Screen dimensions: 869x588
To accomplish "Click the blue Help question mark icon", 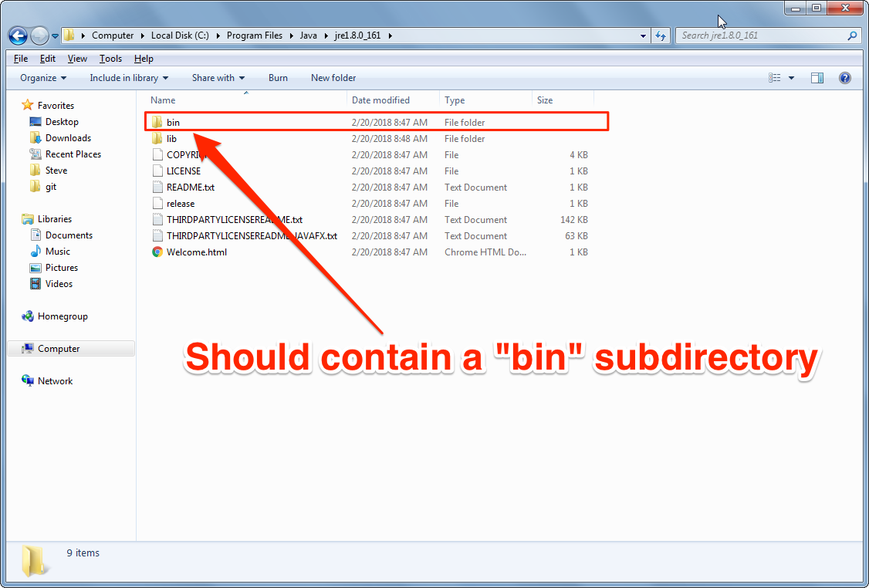I will click(844, 78).
